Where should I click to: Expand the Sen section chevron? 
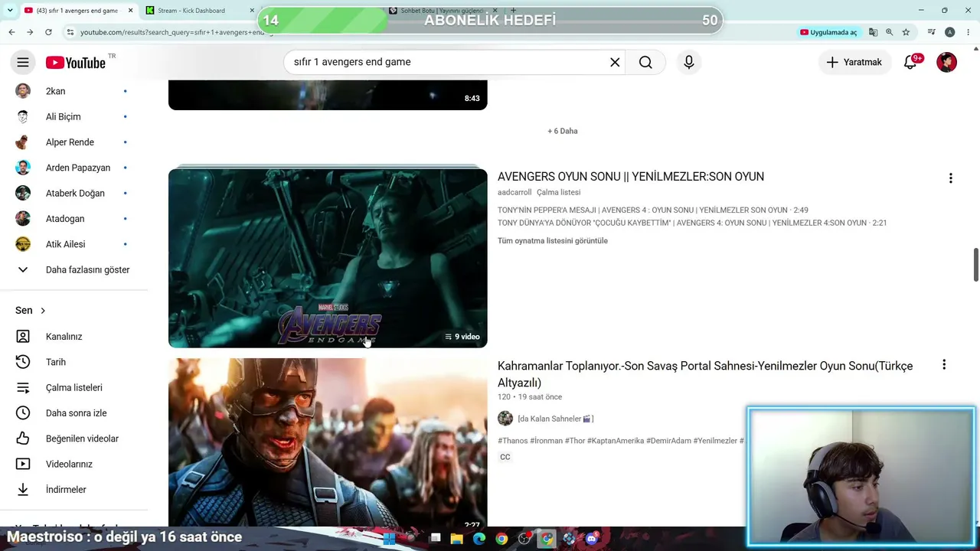pos(43,311)
